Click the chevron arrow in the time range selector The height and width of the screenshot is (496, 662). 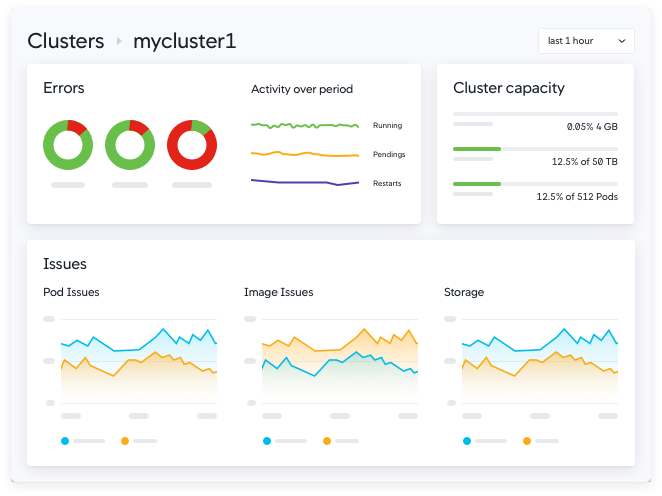pyautogui.click(x=621, y=41)
